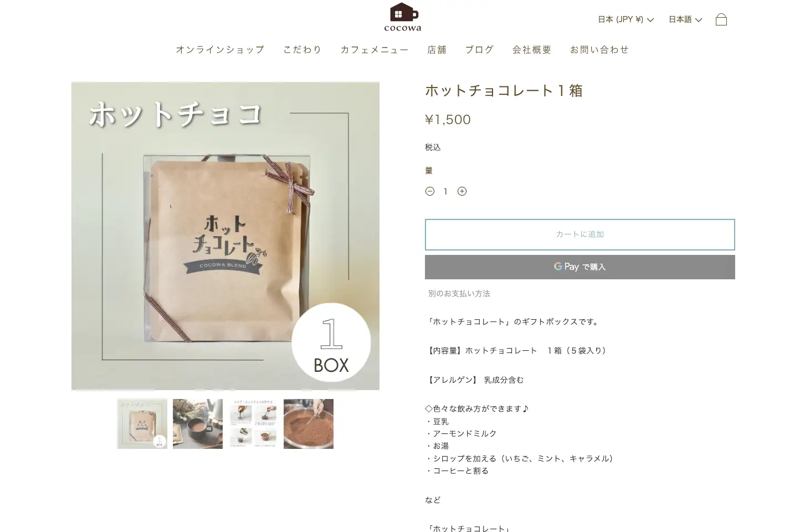Select the first 1 BOX package thumbnail

(142, 424)
